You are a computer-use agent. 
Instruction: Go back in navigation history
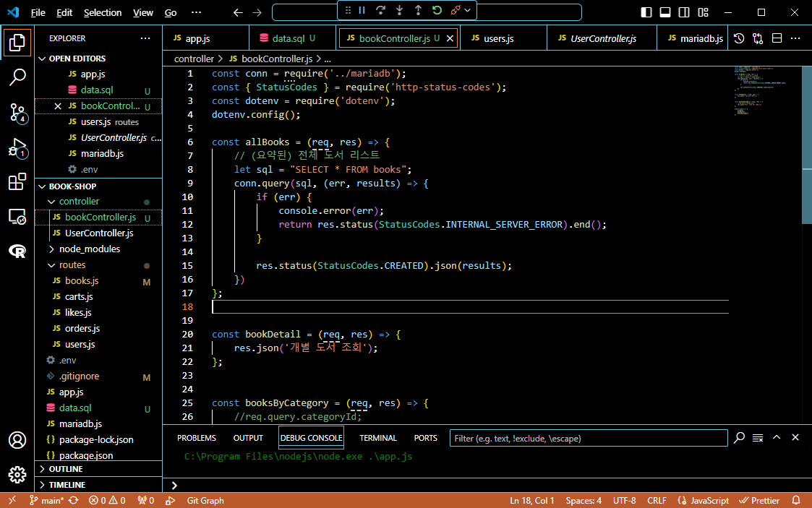(x=238, y=12)
